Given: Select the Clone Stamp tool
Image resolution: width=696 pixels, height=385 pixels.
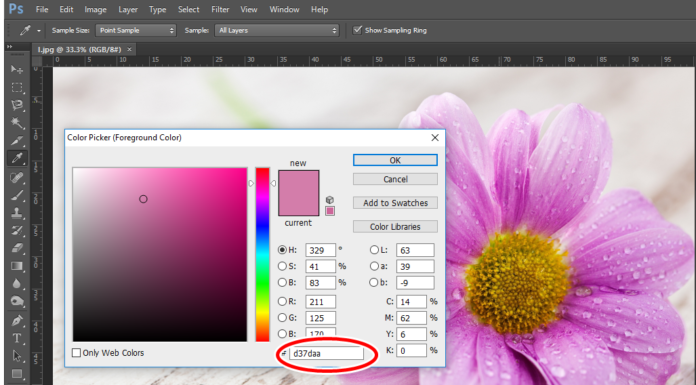Looking at the screenshot, I should click(x=17, y=213).
